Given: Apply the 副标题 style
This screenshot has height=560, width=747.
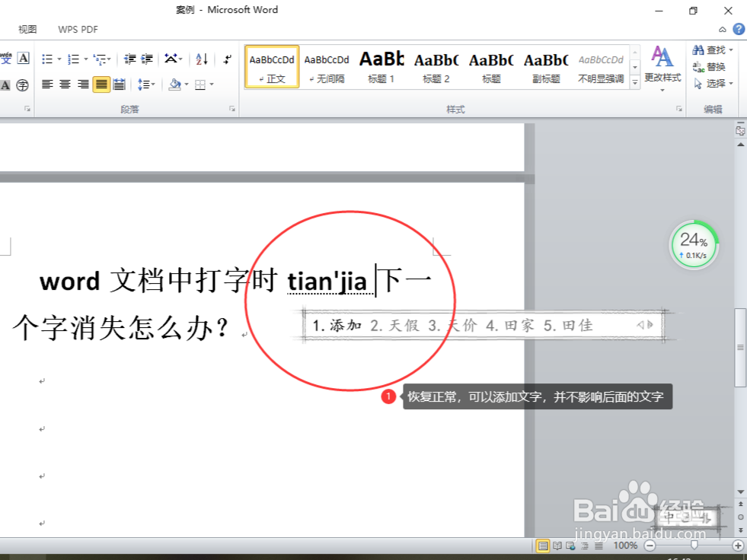Looking at the screenshot, I should pyautogui.click(x=546, y=67).
